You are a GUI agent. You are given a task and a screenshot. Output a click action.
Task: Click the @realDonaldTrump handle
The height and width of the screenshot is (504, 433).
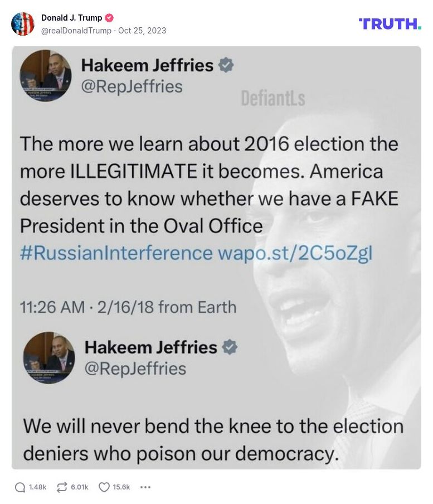click(76, 31)
